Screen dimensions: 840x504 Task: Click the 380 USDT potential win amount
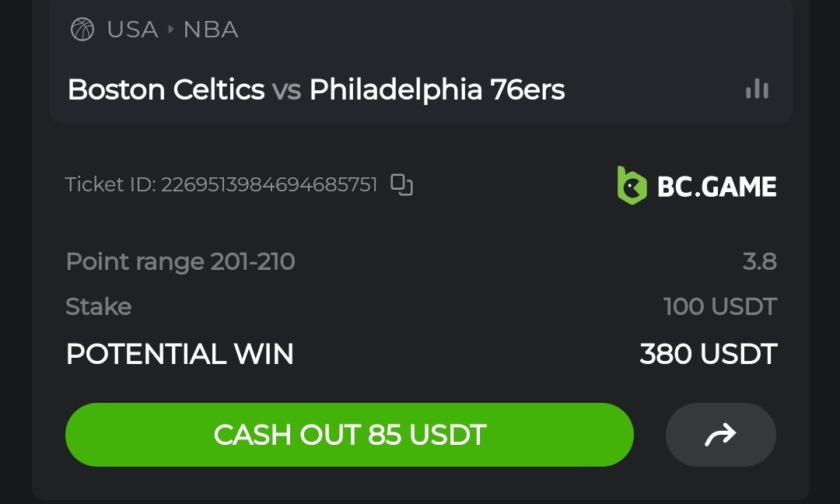point(708,354)
